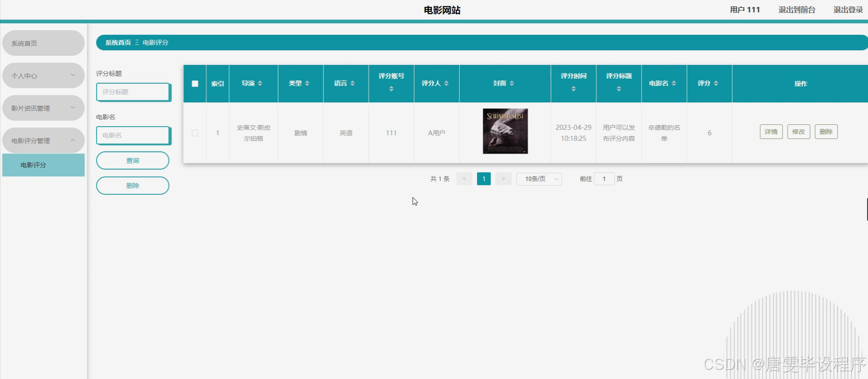Sort by 评分 column arrows
Screen dimensions: 868x379
716,83
